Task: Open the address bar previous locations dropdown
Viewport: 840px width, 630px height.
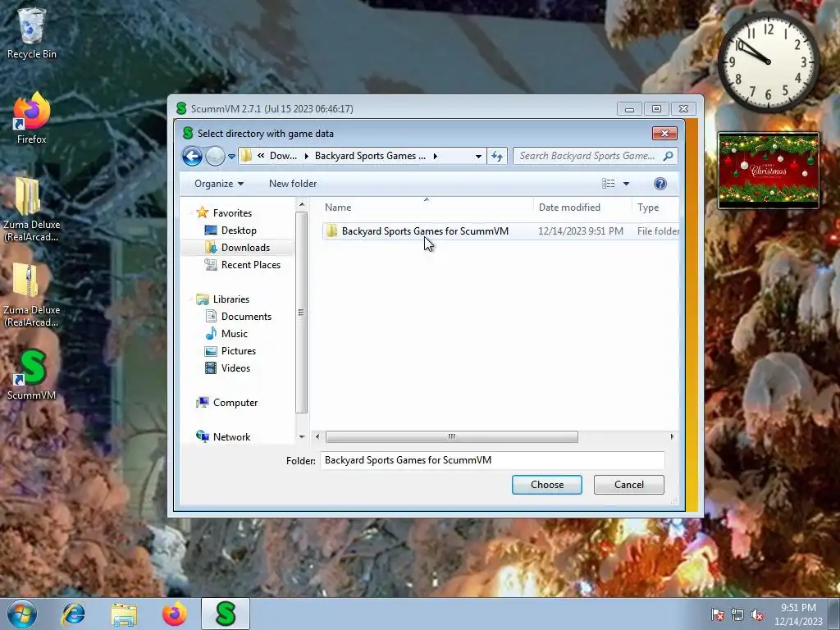Action: [478, 157]
